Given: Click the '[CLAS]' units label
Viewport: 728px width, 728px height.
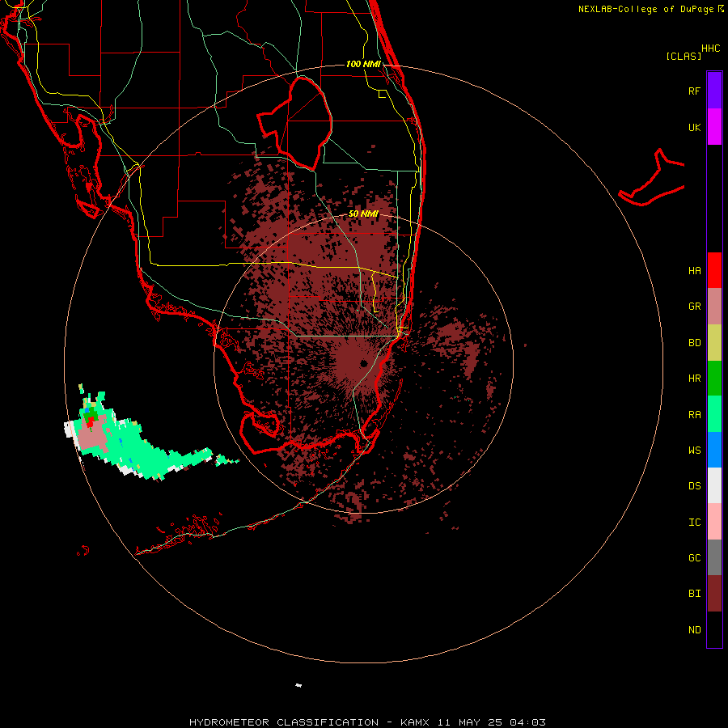Looking at the screenshot, I should tap(684, 57).
